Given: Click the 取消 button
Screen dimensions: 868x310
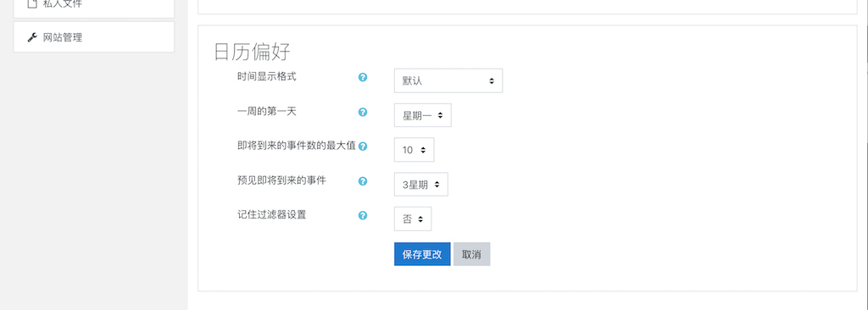Looking at the screenshot, I should [471, 254].
